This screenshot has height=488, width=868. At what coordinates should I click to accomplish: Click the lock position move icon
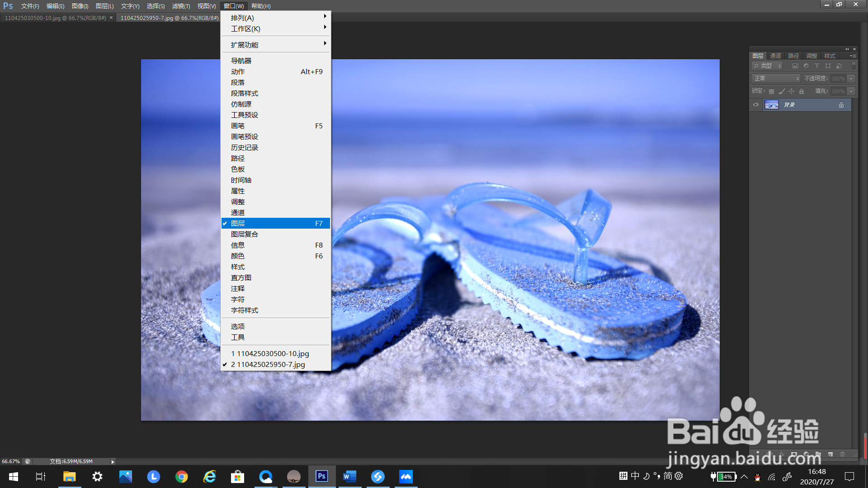(x=792, y=91)
